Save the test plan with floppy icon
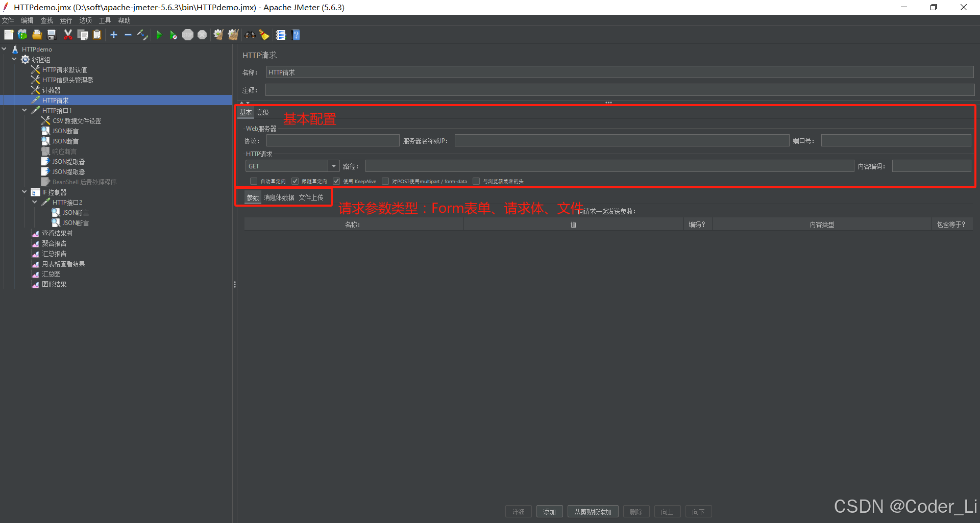Screen dimensions: 980x523 51,35
